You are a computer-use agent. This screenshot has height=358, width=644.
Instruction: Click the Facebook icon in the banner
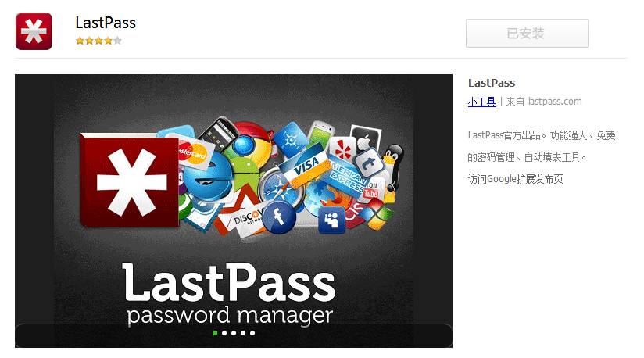click(x=279, y=217)
